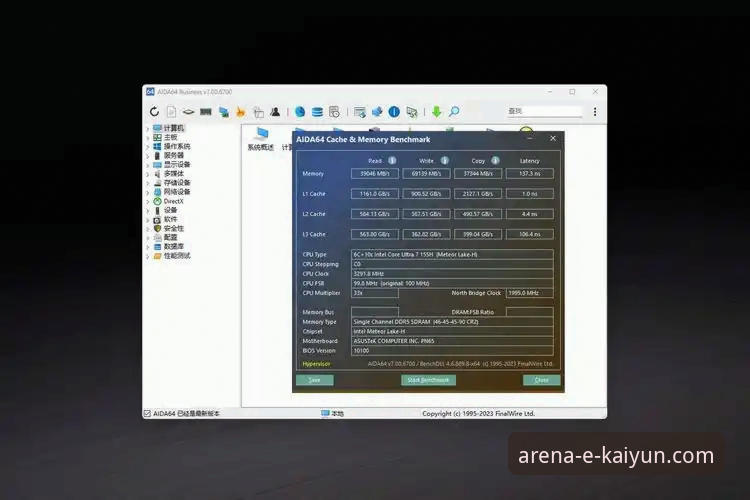Click the blue arrow connection toolbar icon
The width and height of the screenshot is (750, 500).
377,112
